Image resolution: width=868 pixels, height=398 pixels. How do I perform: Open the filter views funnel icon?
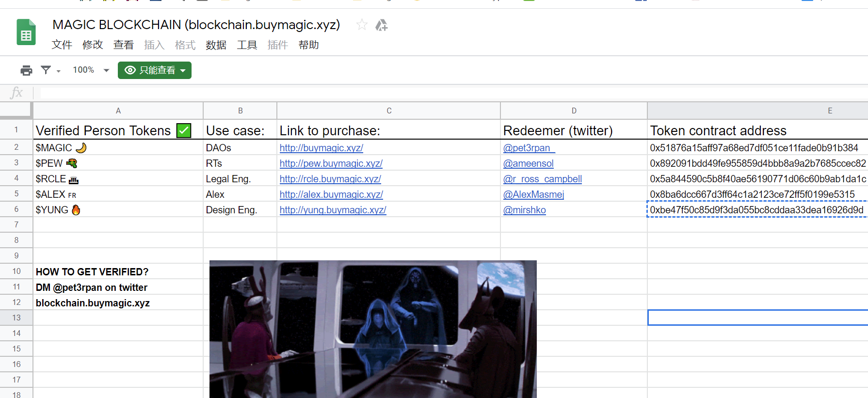46,70
